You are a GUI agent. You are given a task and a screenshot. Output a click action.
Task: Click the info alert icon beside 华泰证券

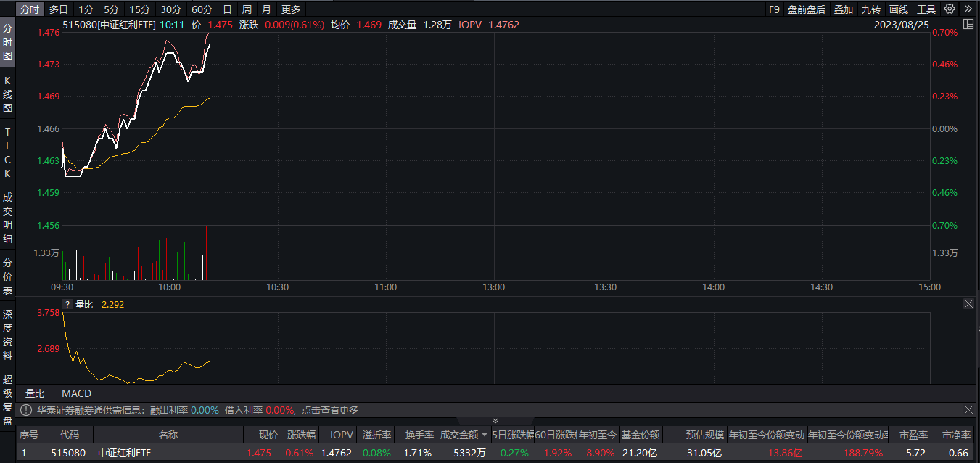(x=26, y=410)
